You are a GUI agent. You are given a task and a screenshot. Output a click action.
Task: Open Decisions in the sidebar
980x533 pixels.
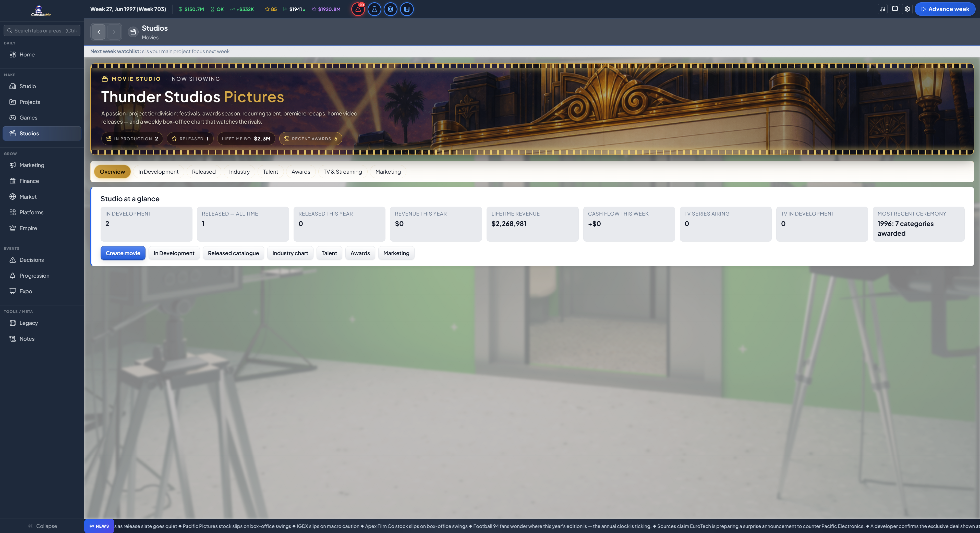click(42, 260)
